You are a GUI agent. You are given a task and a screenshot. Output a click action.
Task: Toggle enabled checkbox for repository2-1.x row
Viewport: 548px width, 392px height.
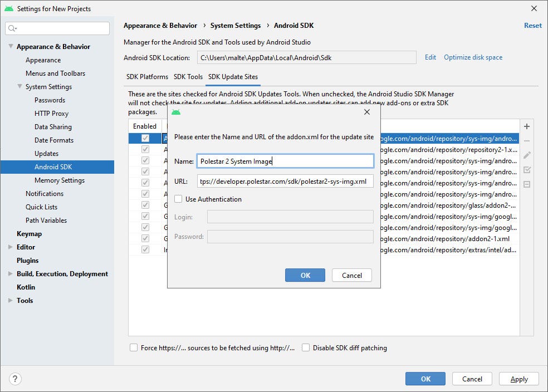point(145,150)
